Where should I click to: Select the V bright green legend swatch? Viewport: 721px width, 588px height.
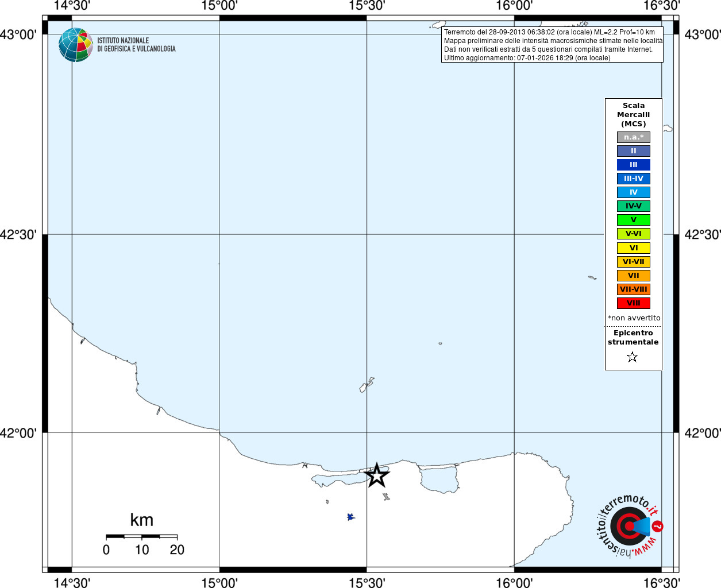634,220
